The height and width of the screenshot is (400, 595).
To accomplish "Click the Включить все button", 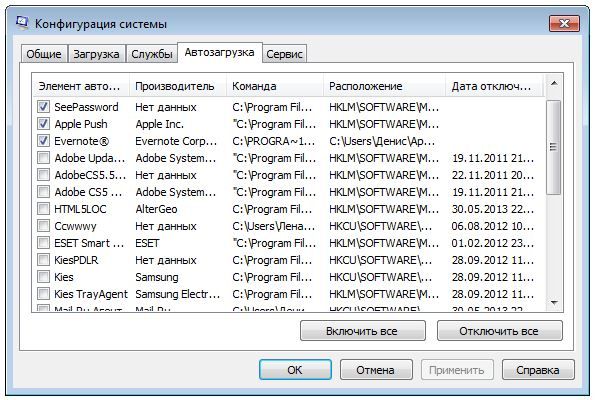I will coord(362,331).
